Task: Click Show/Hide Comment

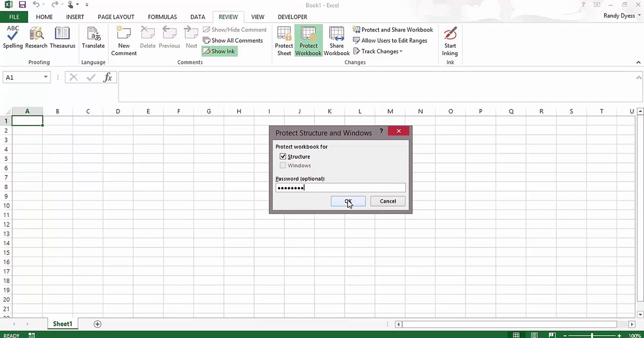Action: tap(234, 30)
